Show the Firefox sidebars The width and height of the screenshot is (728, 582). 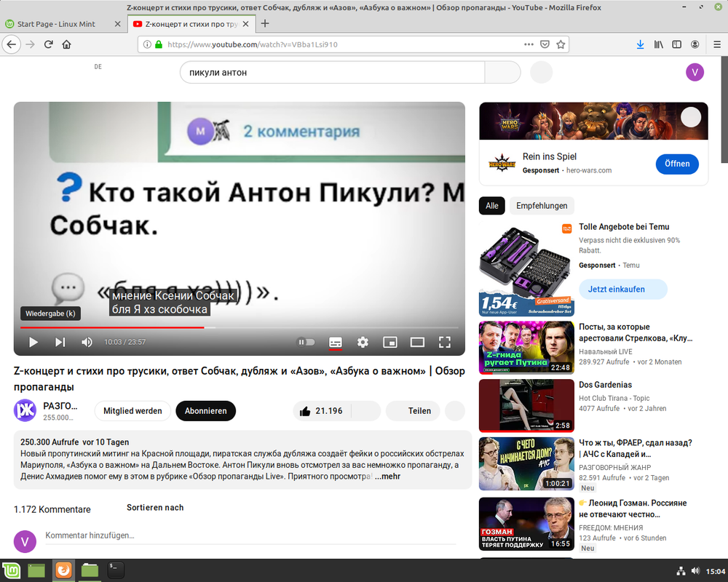point(677,44)
